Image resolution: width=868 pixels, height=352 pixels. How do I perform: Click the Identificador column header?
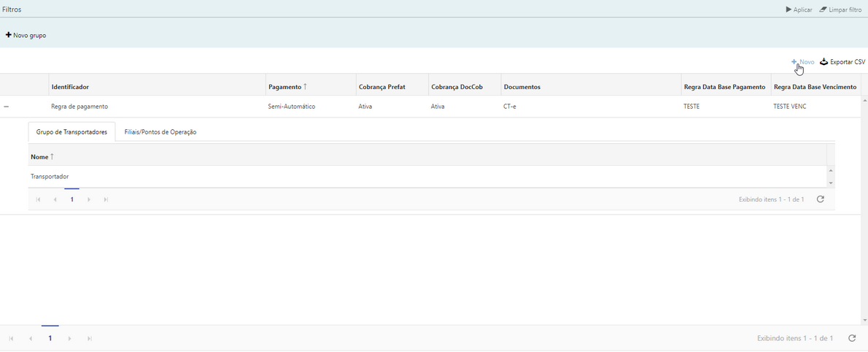point(70,87)
